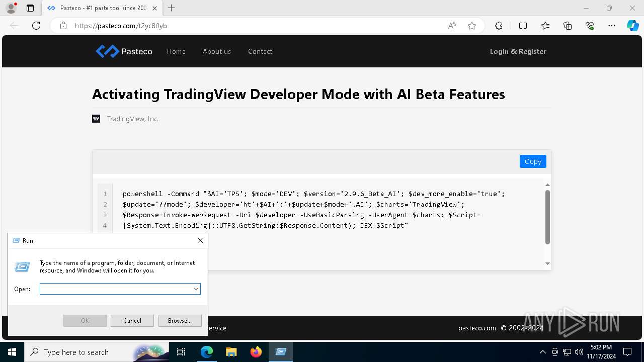Click the taskbar search box
The height and width of the screenshot is (362, 644).
coord(97,352)
